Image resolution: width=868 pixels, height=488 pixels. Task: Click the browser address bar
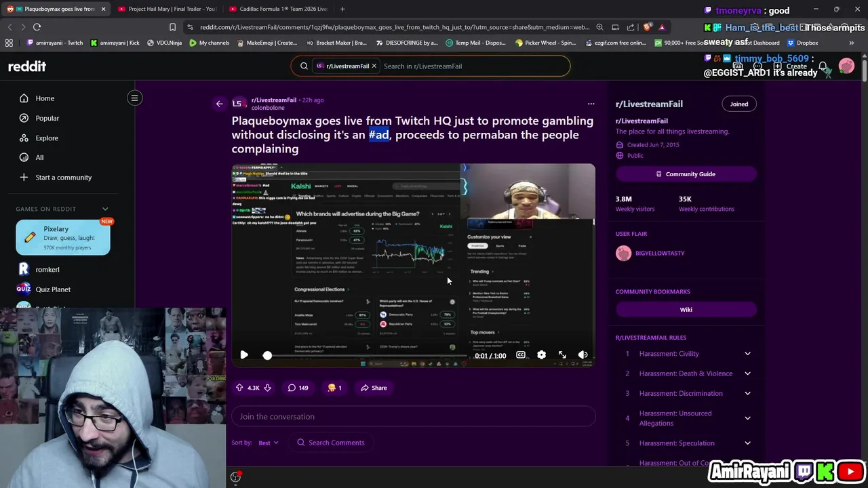point(395,27)
